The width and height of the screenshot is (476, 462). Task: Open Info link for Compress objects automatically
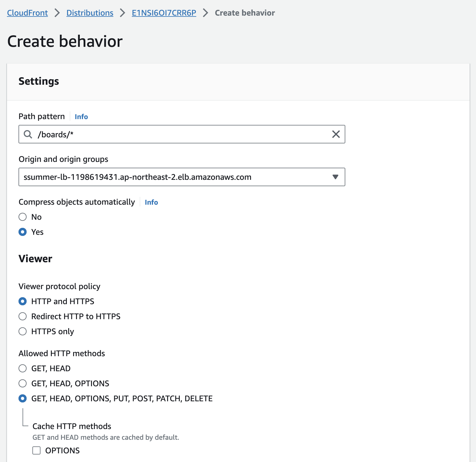tap(151, 202)
